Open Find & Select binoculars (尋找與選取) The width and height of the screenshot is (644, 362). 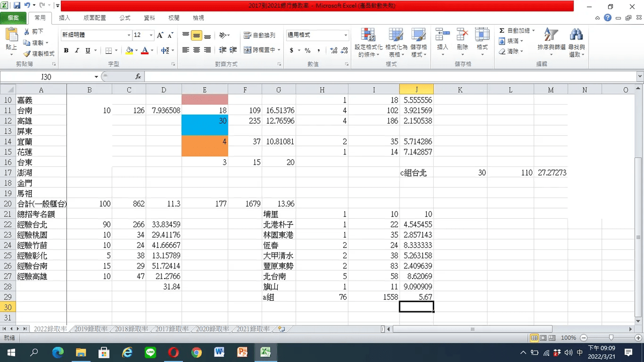coord(577,43)
